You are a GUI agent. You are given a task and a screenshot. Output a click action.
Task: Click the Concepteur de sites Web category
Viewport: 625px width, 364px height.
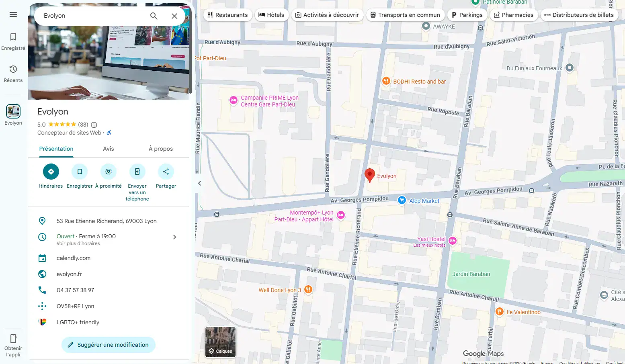click(69, 133)
